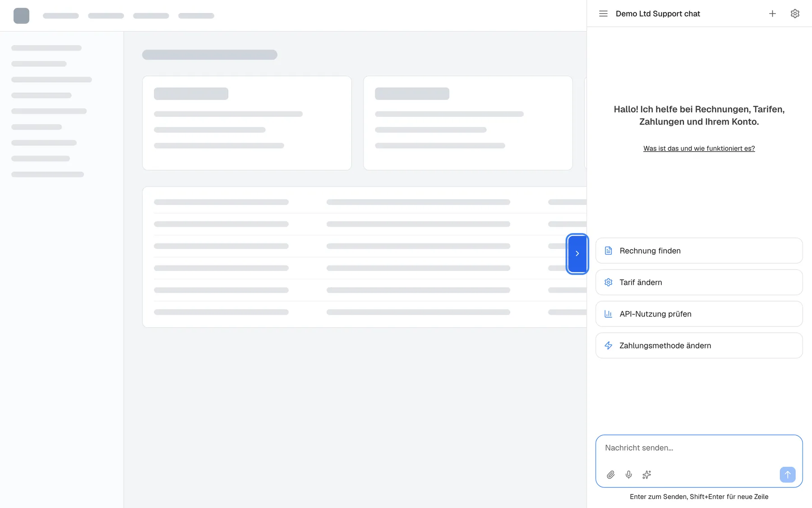Click the gear icon beside Tarif ändern
The height and width of the screenshot is (508, 812).
[608, 282]
